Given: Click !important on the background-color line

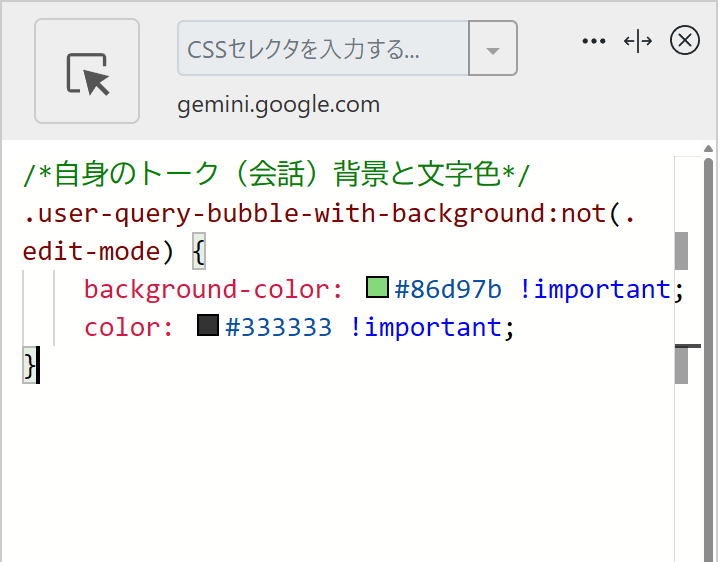Looking at the screenshot, I should coord(595,290).
